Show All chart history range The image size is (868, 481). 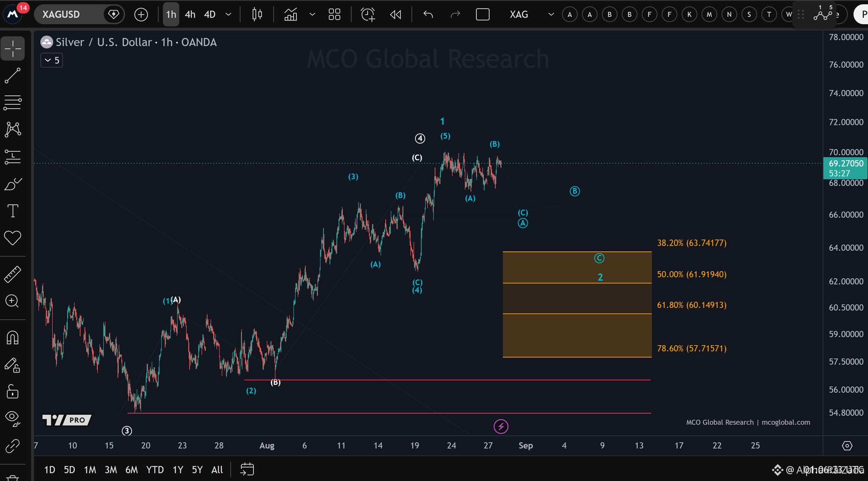[x=217, y=470]
